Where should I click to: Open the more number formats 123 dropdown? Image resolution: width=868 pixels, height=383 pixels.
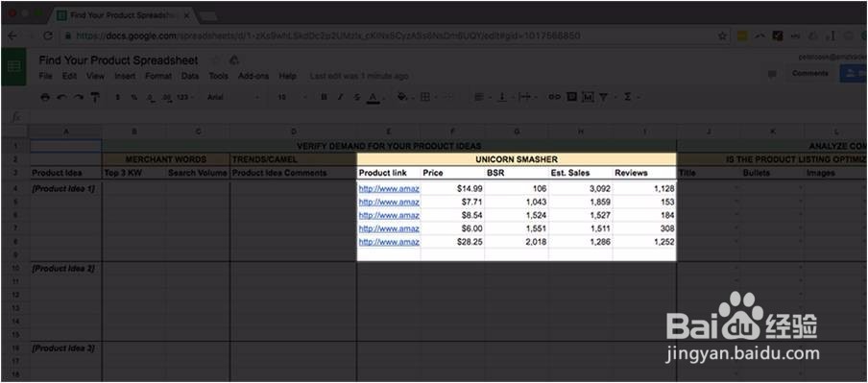[x=184, y=97]
